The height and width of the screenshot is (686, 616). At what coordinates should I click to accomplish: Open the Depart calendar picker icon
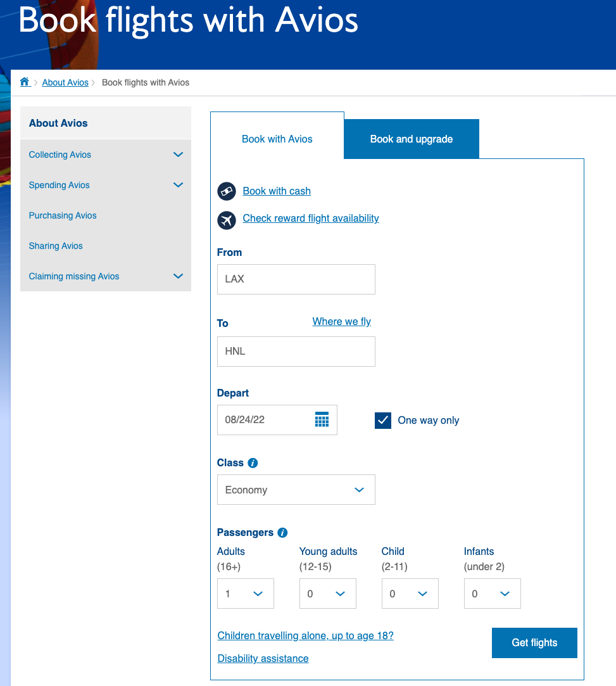coord(322,419)
